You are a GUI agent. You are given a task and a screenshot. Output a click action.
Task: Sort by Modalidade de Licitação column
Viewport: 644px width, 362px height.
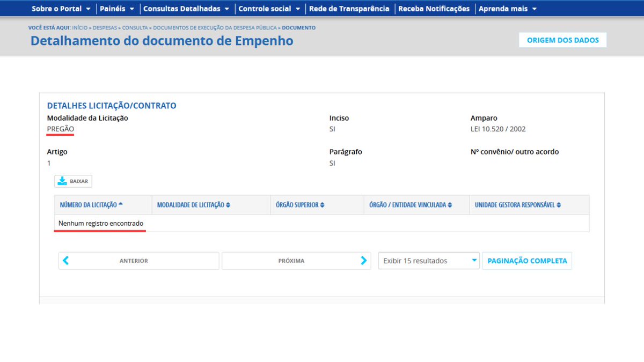pyautogui.click(x=194, y=205)
